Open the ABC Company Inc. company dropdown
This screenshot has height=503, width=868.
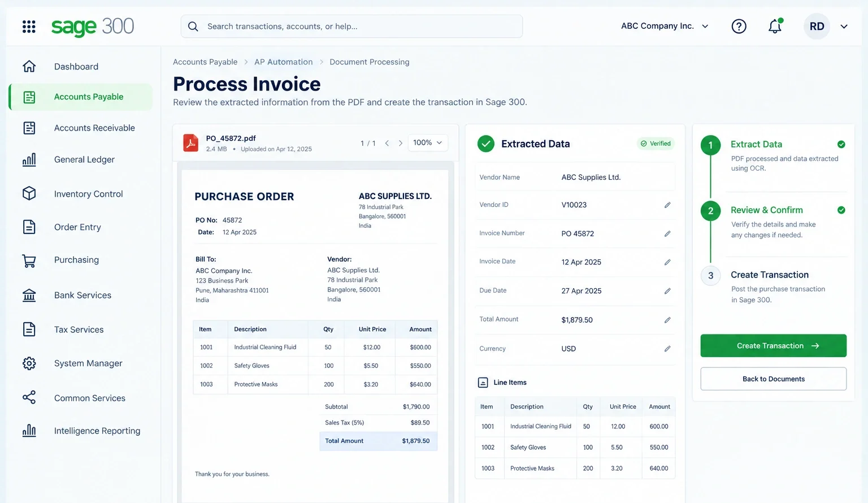coord(665,26)
